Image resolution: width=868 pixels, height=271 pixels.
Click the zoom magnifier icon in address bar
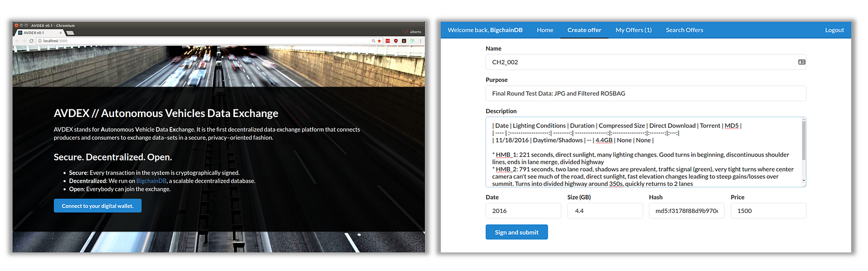pos(373,41)
